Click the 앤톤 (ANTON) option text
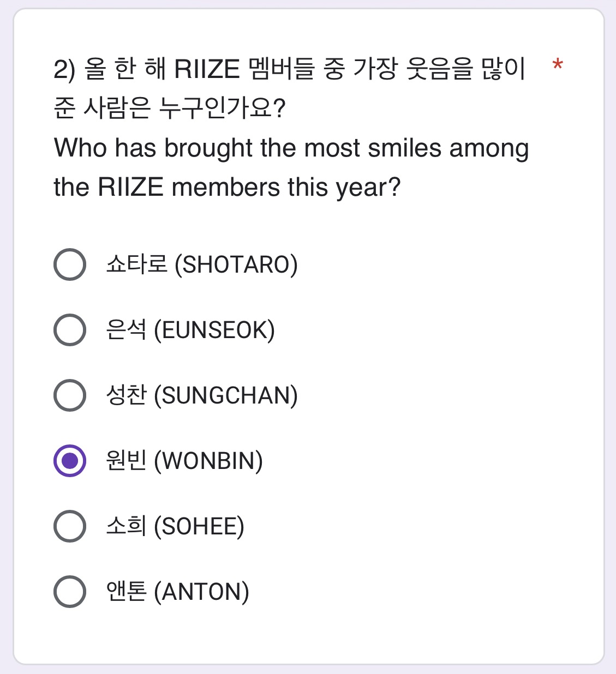616x674 pixels. tap(178, 592)
